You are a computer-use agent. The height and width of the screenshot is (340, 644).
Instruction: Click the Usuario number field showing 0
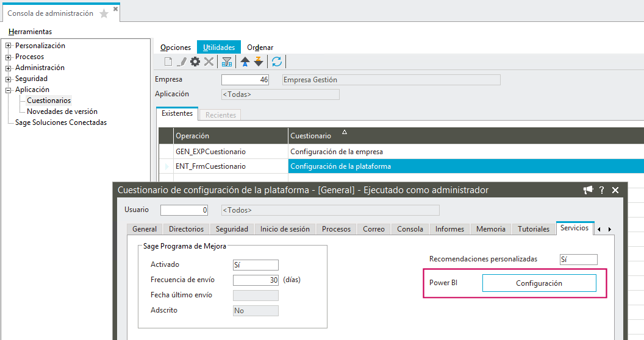(184, 210)
